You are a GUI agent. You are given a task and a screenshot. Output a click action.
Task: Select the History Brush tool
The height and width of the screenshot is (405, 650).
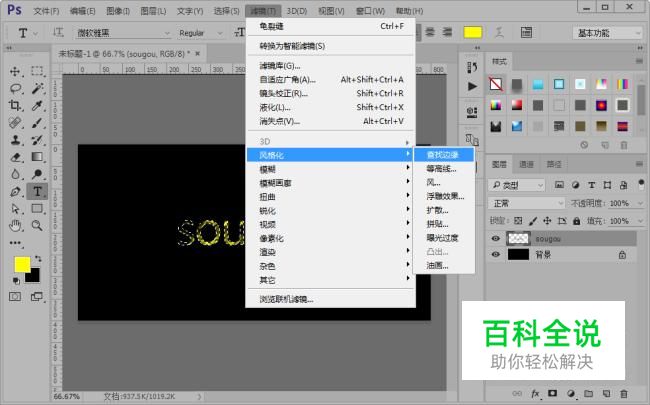(x=37, y=140)
